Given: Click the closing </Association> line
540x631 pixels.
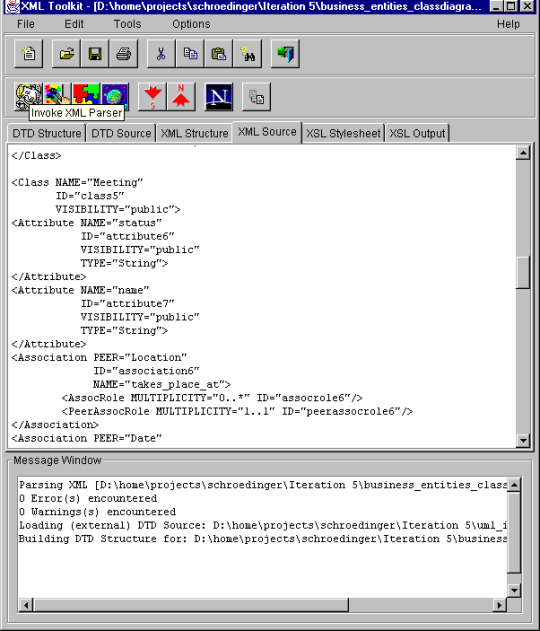Looking at the screenshot, I should click(x=55, y=425).
